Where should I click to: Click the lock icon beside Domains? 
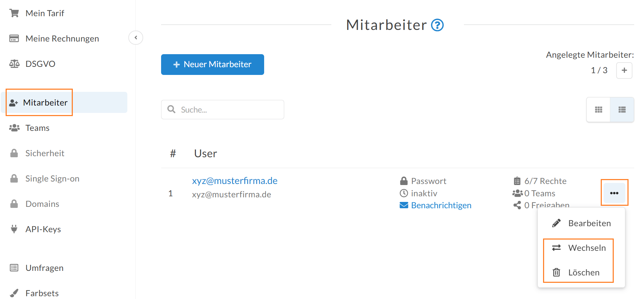pyautogui.click(x=14, y=204)
